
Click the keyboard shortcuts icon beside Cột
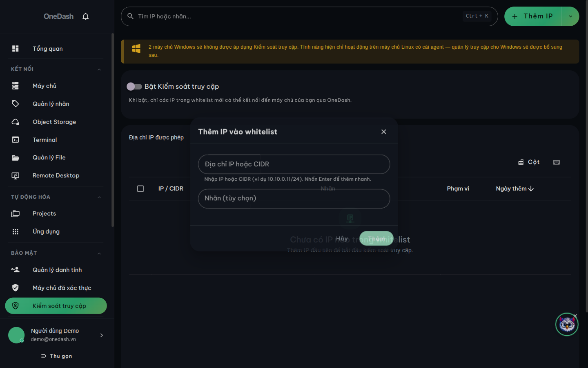click(x=556, y=162)
